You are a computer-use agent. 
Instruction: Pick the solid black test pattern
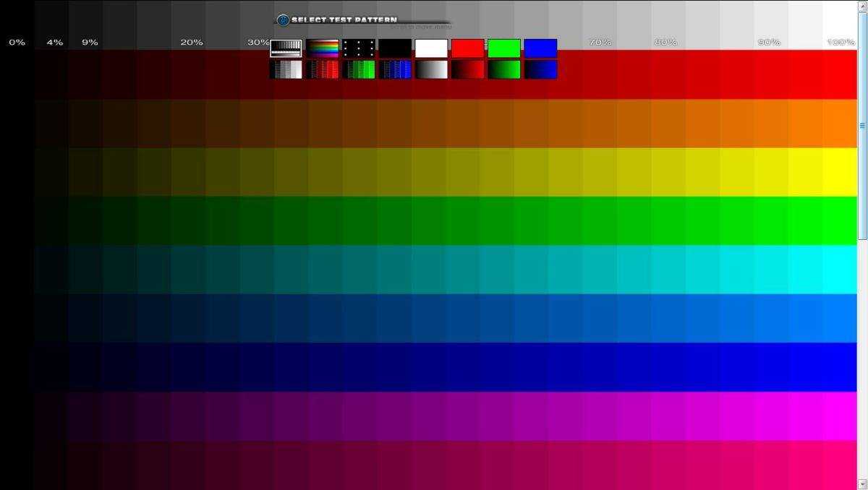click(395, 48)
